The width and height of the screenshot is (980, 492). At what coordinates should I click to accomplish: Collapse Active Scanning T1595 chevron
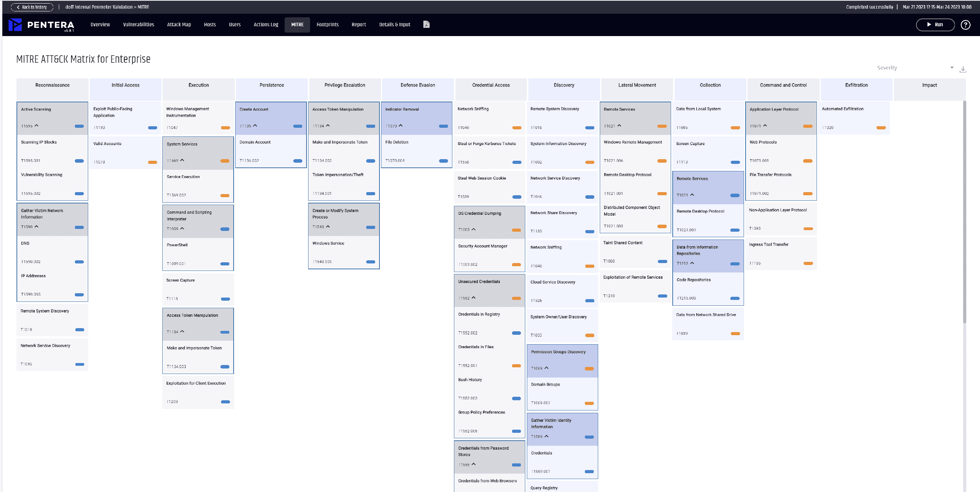tap(36, 125)
